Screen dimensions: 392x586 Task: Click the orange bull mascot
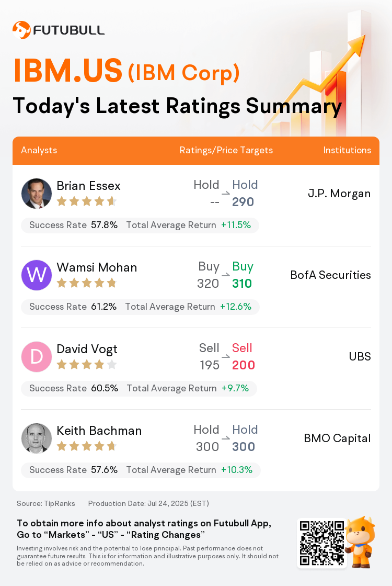(360, 542)
